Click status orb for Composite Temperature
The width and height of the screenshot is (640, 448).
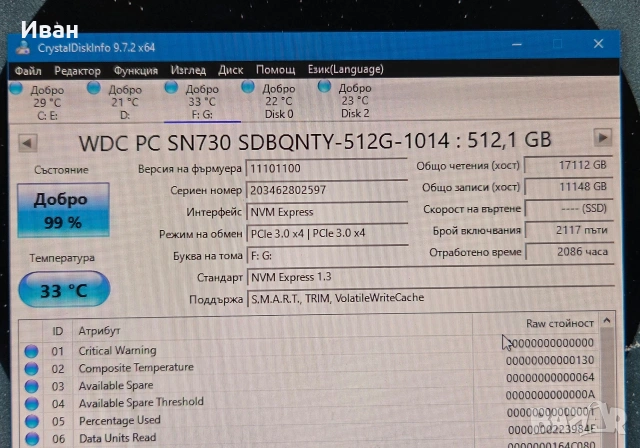[x=31, y=369]
